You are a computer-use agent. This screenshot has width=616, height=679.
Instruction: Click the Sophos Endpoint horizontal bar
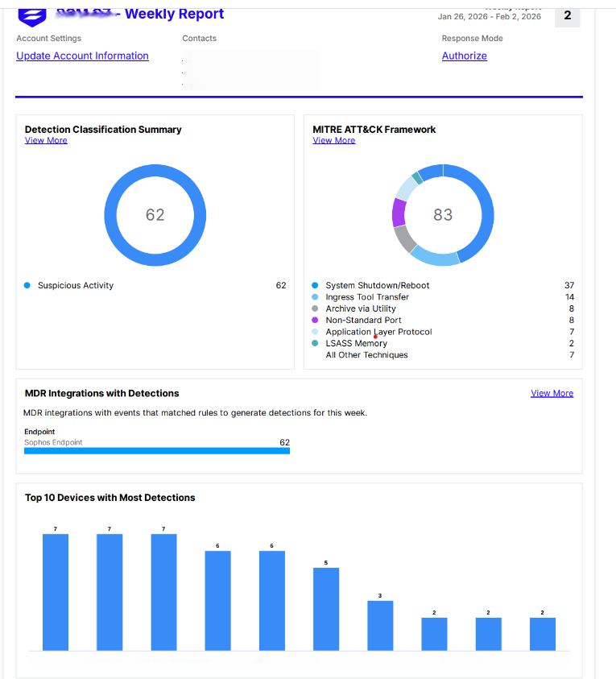[x=156, y=451]
